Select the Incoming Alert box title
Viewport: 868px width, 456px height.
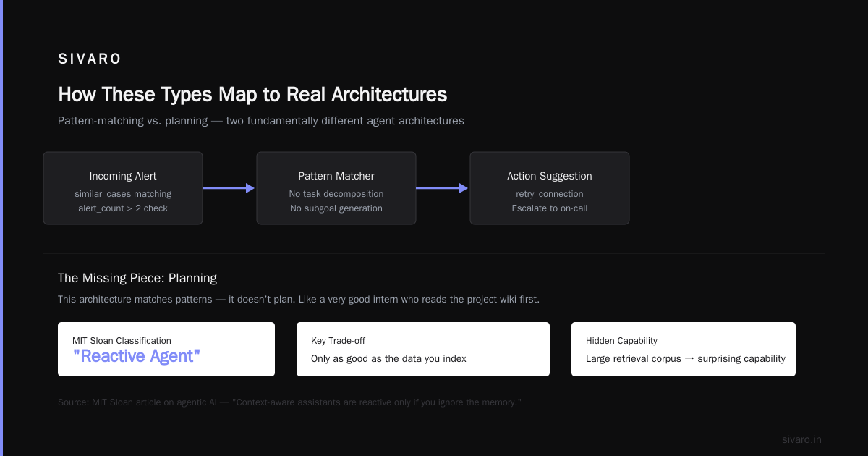pos(123,176)
